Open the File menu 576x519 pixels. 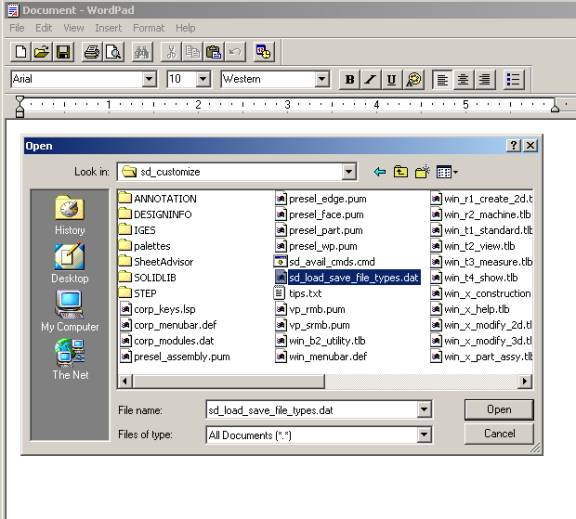coord(17,28)
